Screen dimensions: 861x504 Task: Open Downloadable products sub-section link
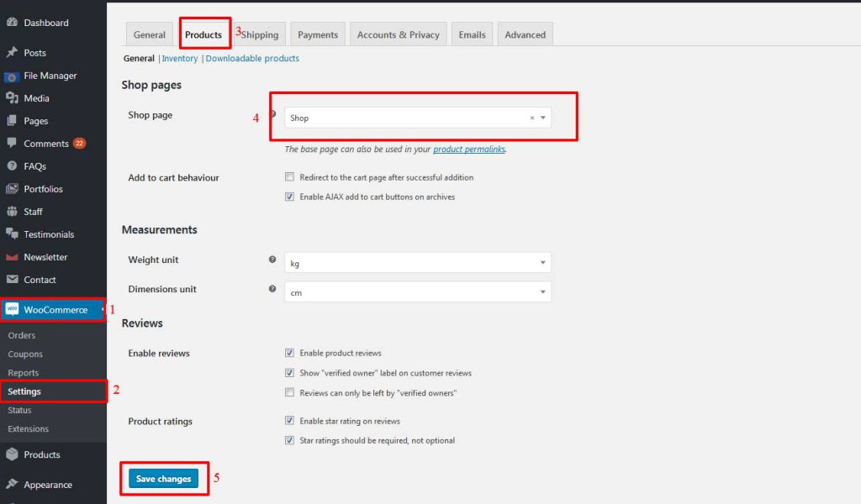252,58
